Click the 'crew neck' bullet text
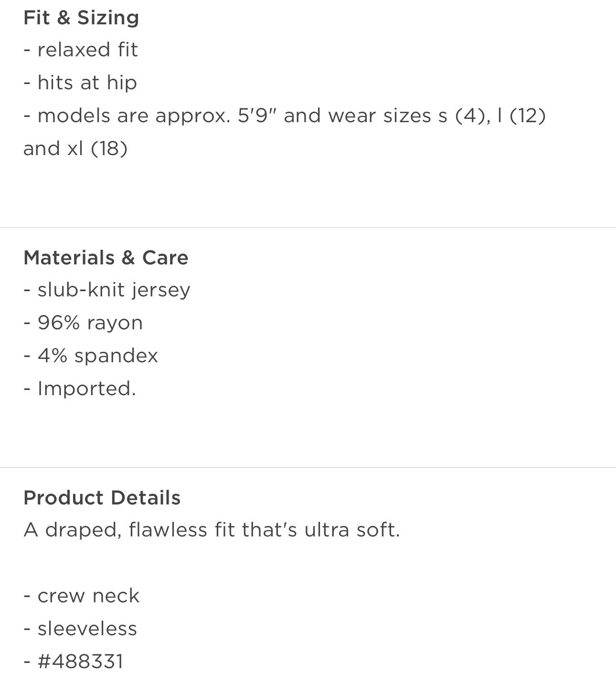 point(88,596)
